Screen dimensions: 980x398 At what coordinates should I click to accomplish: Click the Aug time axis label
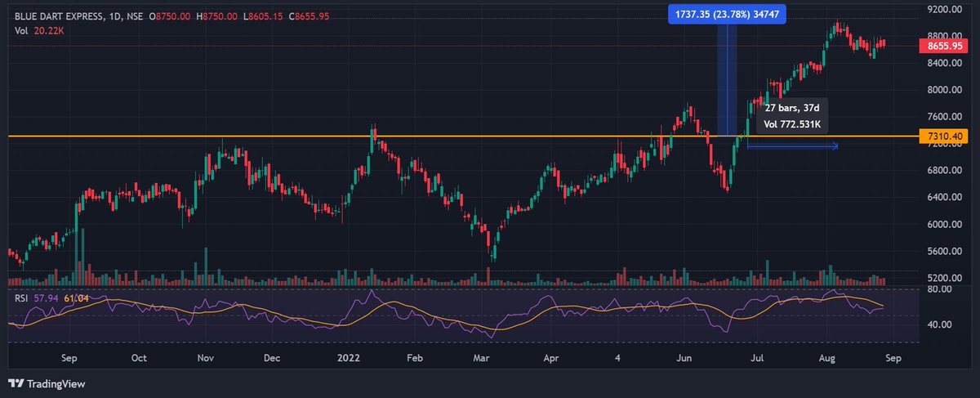826,358
